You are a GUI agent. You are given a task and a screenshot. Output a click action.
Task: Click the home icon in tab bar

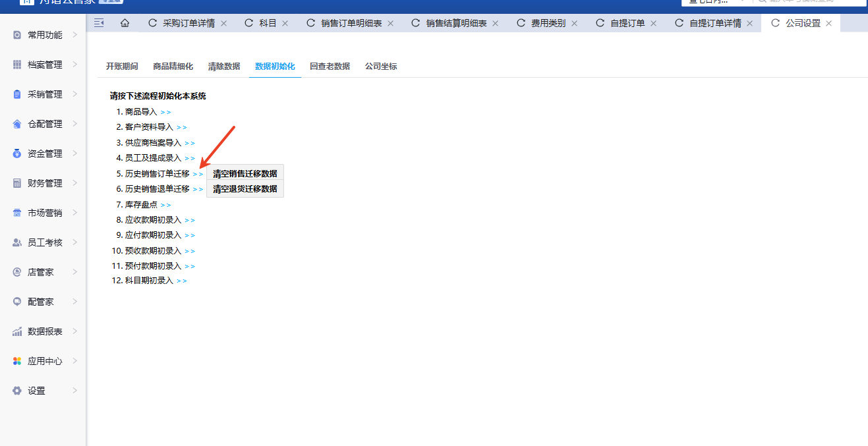(x=125, y=23)
